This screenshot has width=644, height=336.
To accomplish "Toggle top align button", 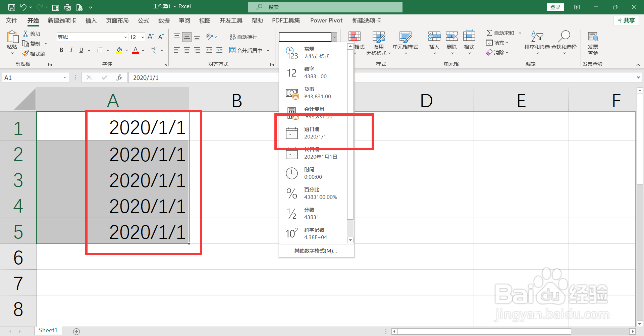I will click(x=177, y=37).
